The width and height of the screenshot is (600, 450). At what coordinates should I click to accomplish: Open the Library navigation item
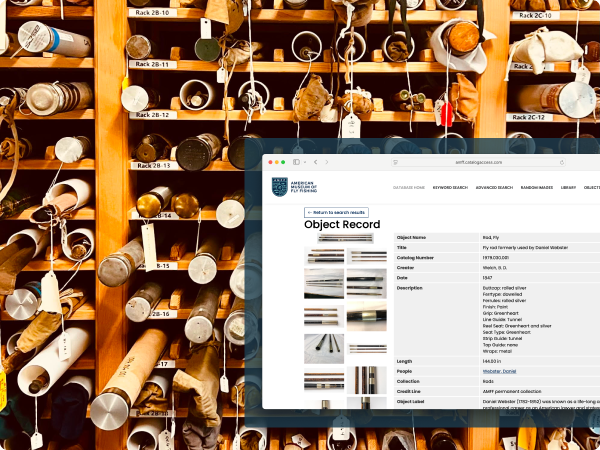coord(568,187)
